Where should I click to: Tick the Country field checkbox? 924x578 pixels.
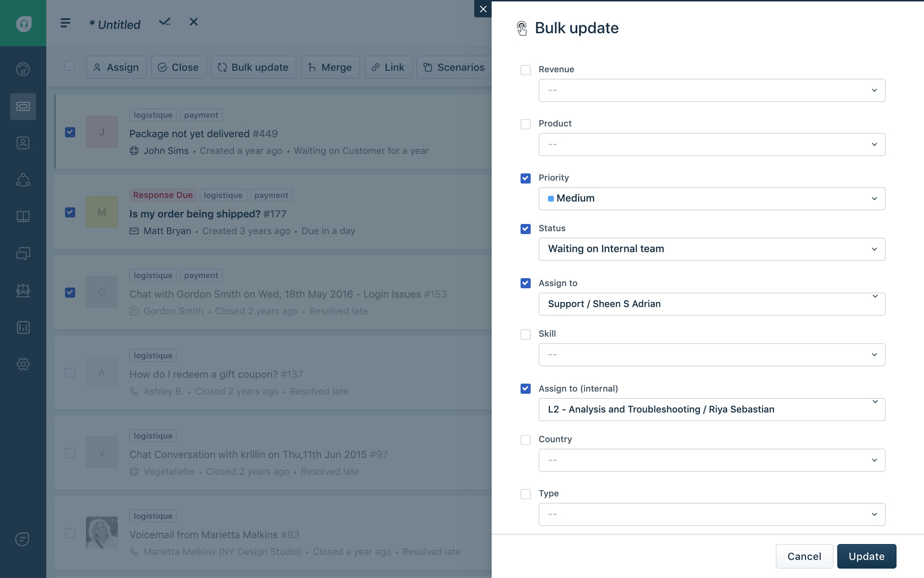tap(526, 440)
